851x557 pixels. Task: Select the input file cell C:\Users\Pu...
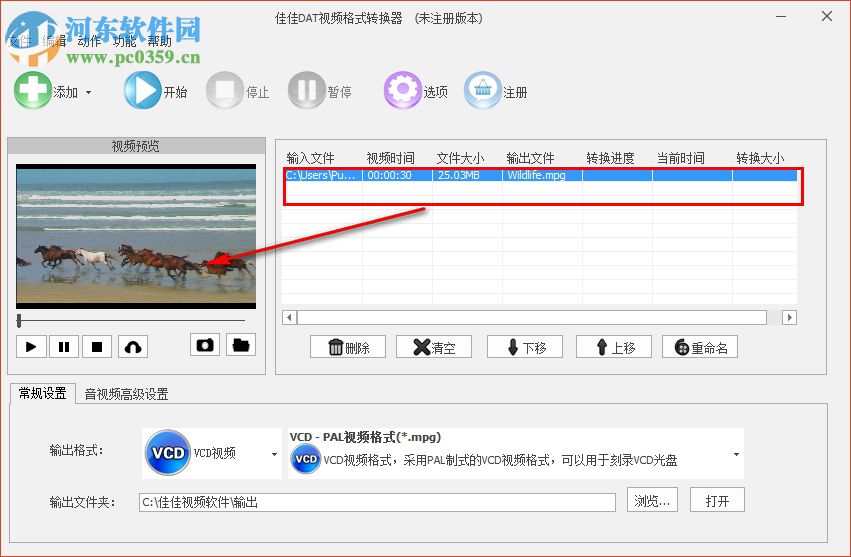click(322, 175)
